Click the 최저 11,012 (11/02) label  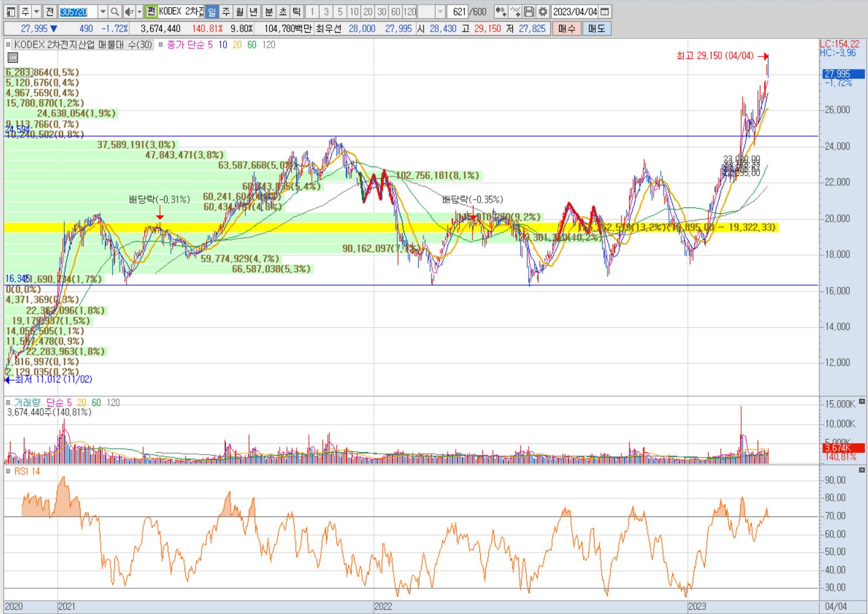click(x=53, y=379)
